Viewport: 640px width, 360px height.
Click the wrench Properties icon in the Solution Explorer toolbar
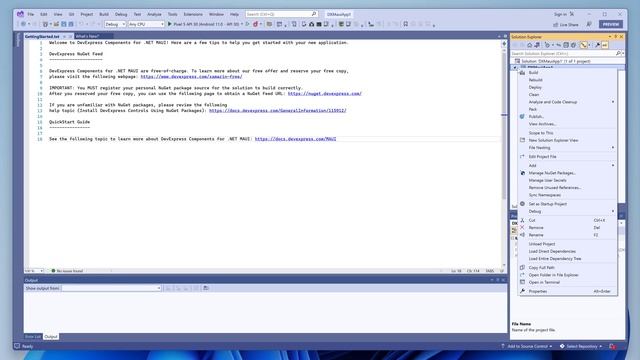598,45
